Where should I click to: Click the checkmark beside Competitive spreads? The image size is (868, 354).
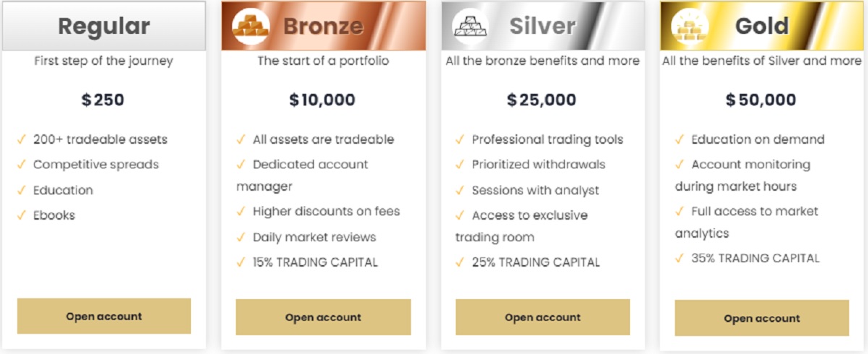point(22,164)
